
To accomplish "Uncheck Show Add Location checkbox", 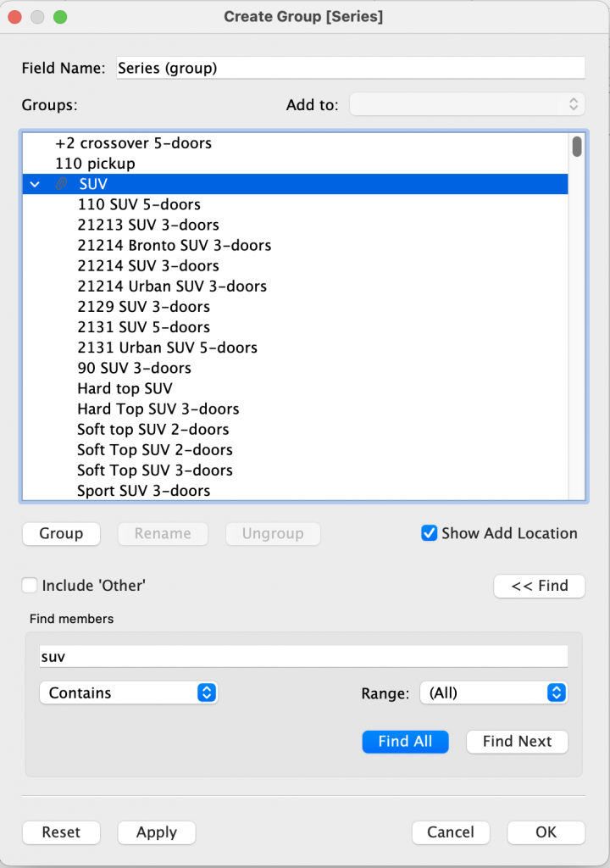I will pyautogui.click(x=429, y=533).
